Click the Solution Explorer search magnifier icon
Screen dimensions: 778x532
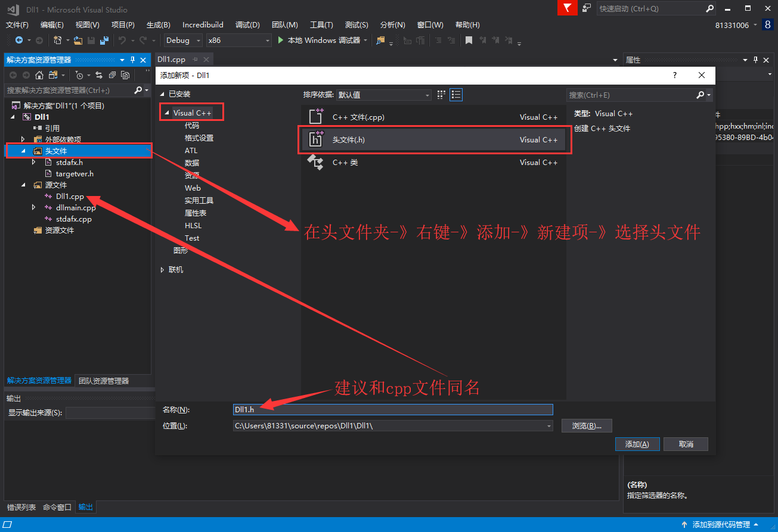(x=138, y=90)
